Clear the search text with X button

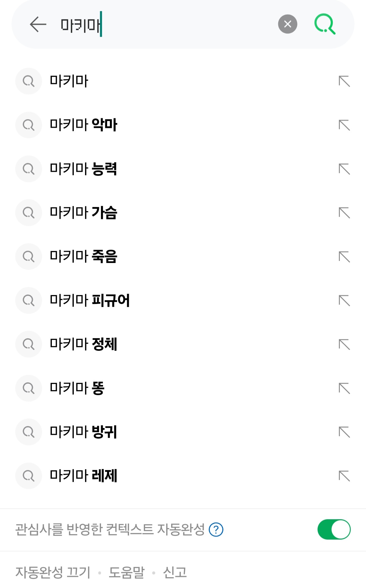pos(287,24)
